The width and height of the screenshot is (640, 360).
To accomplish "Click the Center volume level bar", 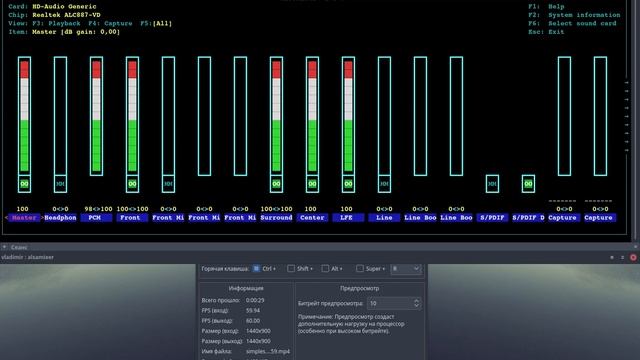I will [312, 116].
